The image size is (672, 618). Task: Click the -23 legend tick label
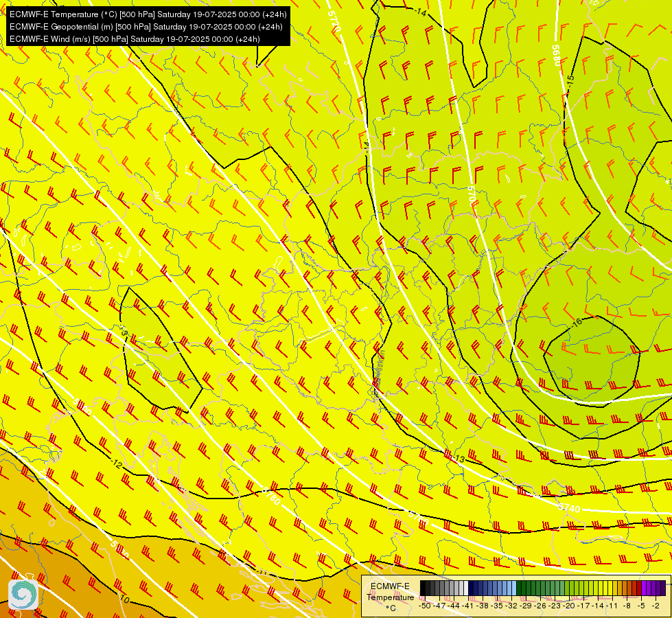(555, 606)
